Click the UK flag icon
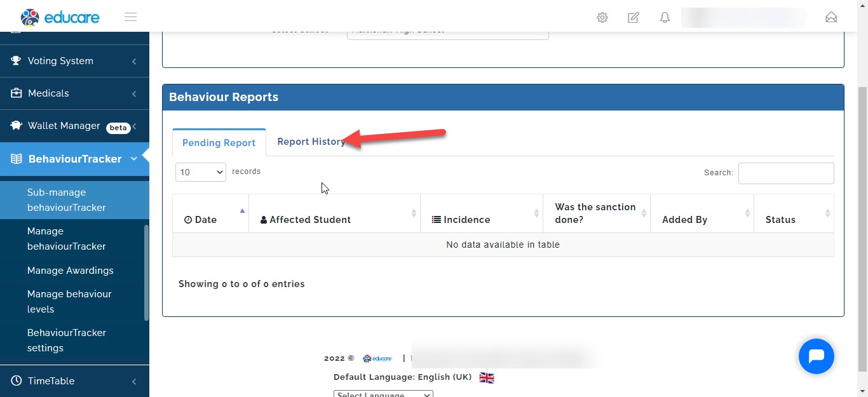The image size is (868, 397). [487, 377]
